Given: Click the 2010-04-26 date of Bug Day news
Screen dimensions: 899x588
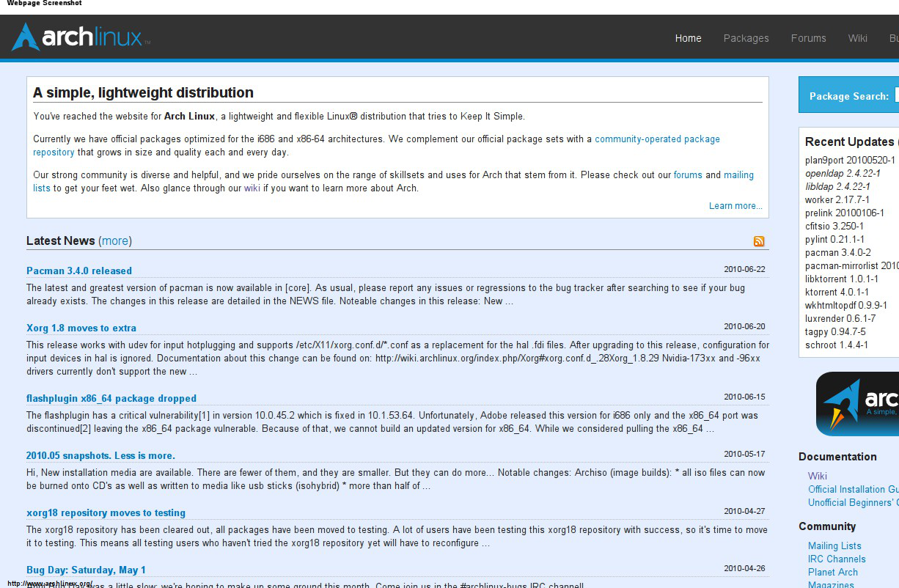Looking at the screenshot, I should click(x=744, y=568).
